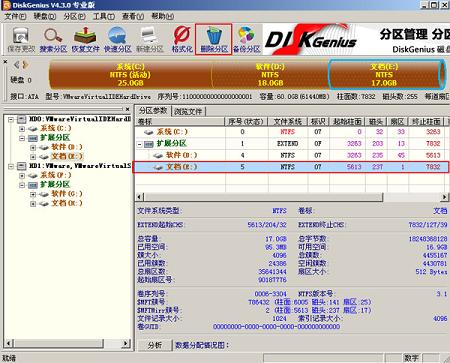Open the 硬盘 menu

click(45, 16)
